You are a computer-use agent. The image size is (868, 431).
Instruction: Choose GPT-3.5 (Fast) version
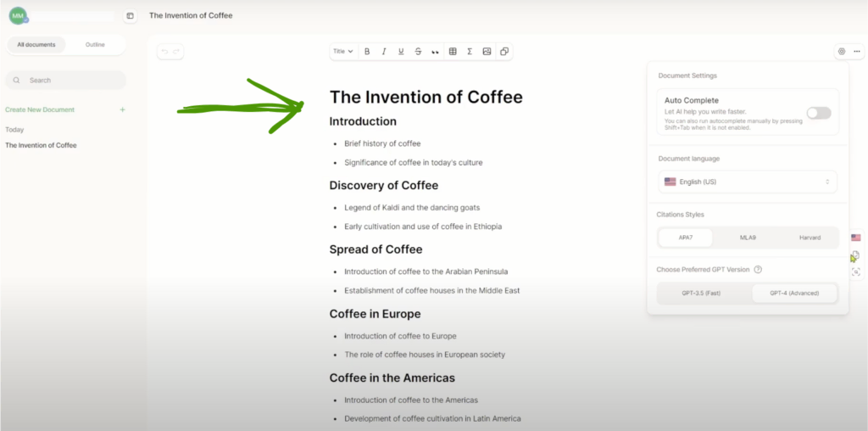click(x=701, y=293)
